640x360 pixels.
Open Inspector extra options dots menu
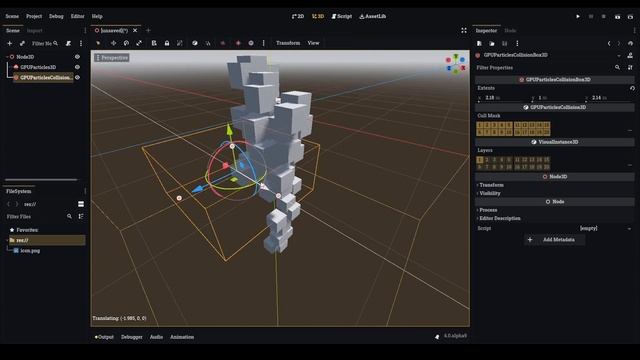pos(517,43)
